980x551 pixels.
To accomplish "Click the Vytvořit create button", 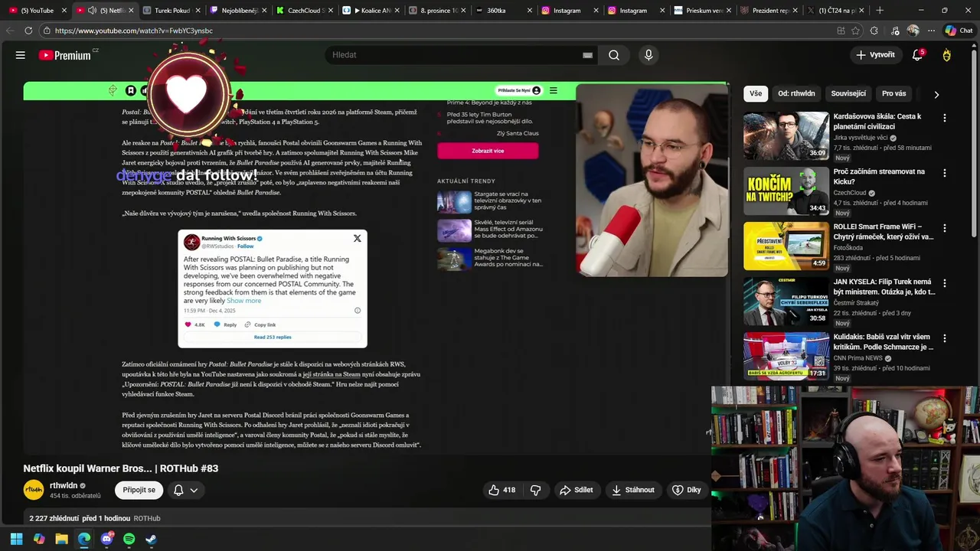I will [875, 55].
